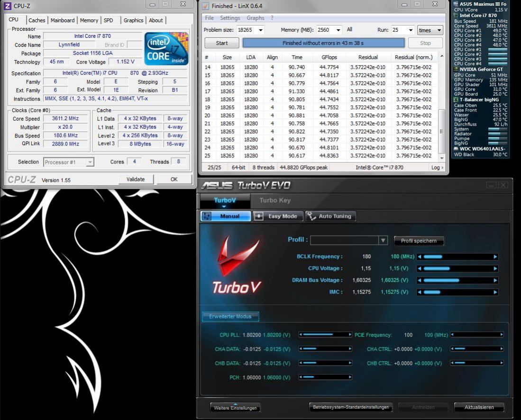Screen dimensions: 521x420
Task: Click the Start button in LinX
Action: click(x=221, y=43)
